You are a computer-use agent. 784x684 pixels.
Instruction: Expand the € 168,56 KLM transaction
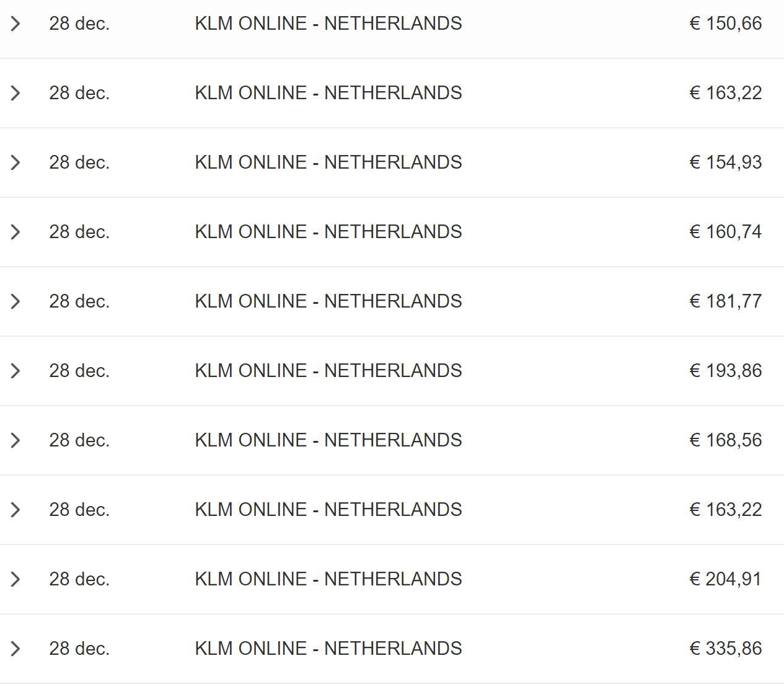point(16,440)
